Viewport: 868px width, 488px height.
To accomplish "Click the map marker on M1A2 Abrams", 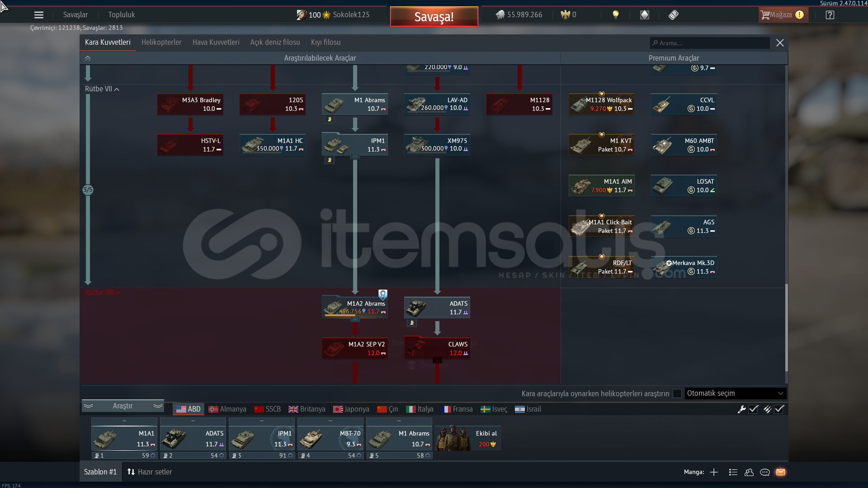I will click(383, 294).
